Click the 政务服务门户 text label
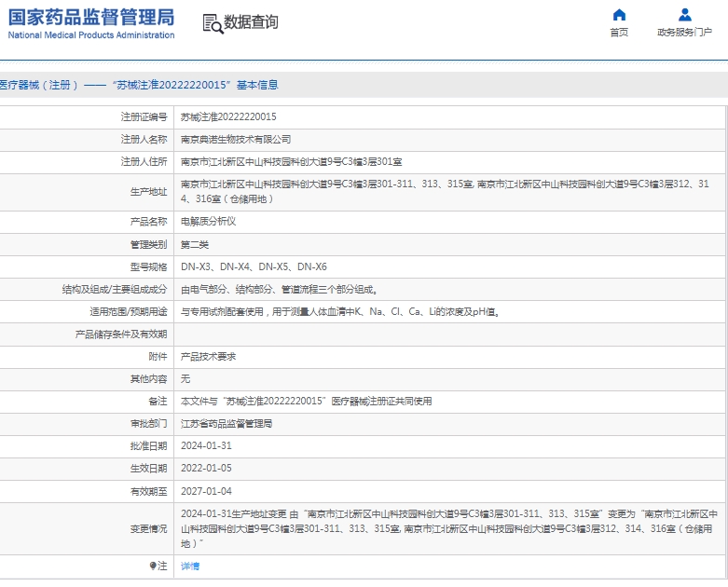 (x=684, y=32)
